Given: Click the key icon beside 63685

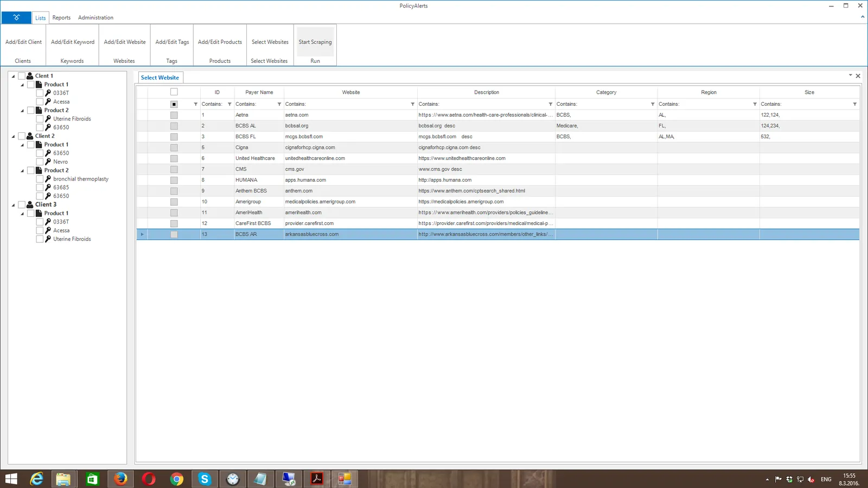Looking at the screenshot, I should (x=48, y=188).
